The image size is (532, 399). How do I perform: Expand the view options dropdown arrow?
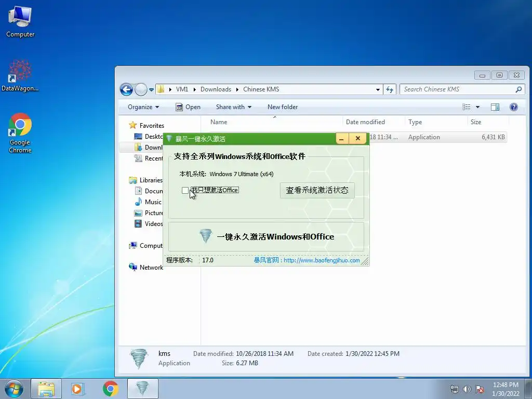click(478, 107)
